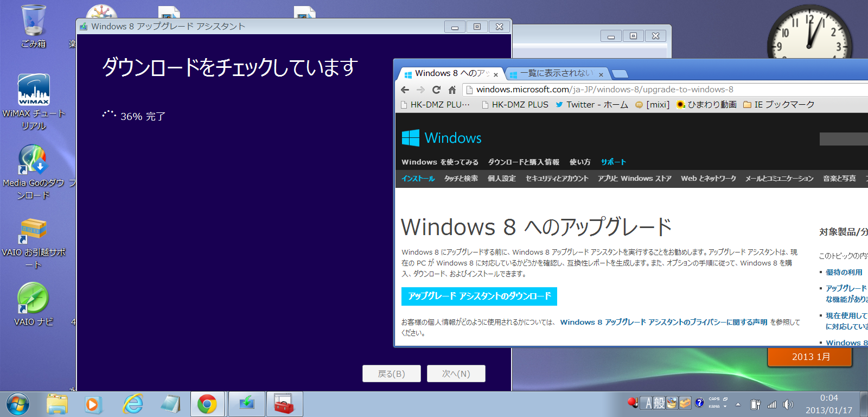Click 戻る(B) in Upgrade Assistant
868x417 pixels.
pyautogui.click(x=391, y=374)
